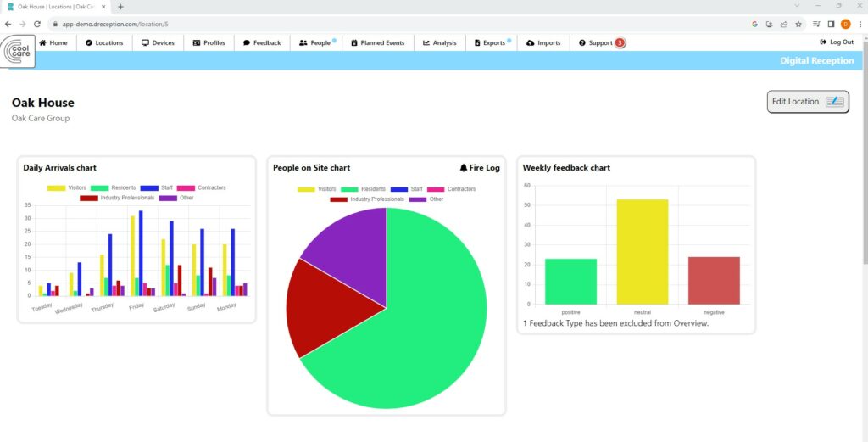Click the red Support notification badge
This screenshot has height=442, width=868.
pyautogui.click(x=620, y=42)
